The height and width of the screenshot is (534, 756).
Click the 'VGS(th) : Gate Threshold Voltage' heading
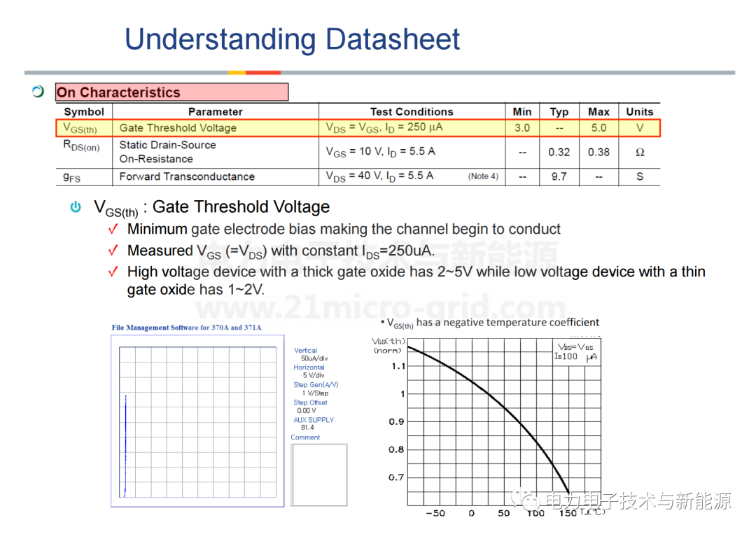tap(211, 208)
